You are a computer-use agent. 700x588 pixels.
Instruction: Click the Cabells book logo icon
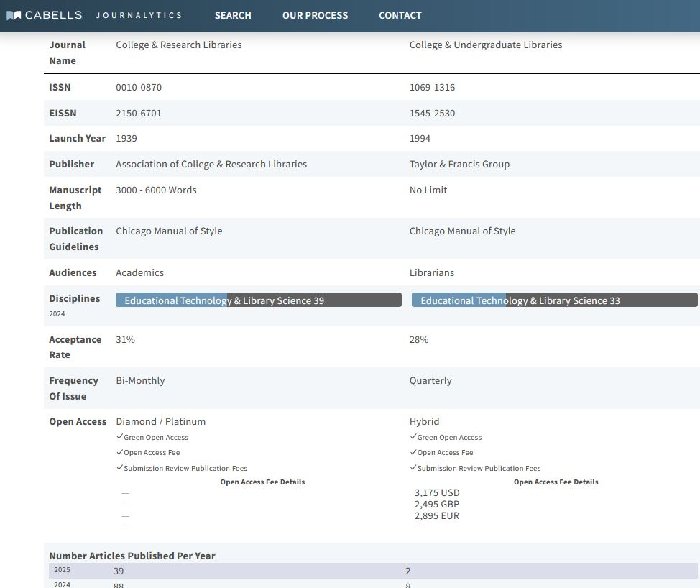(x=14, y=15)
